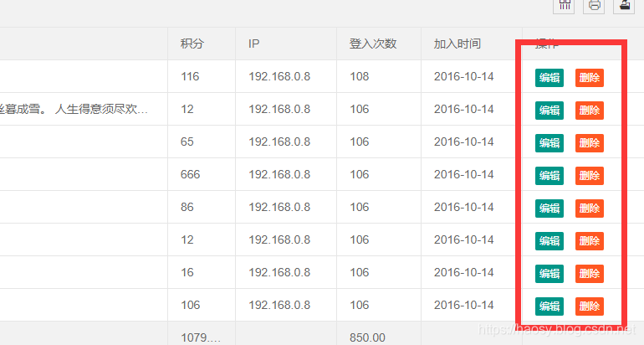Open the column filter icon above table

coord(564,5)
